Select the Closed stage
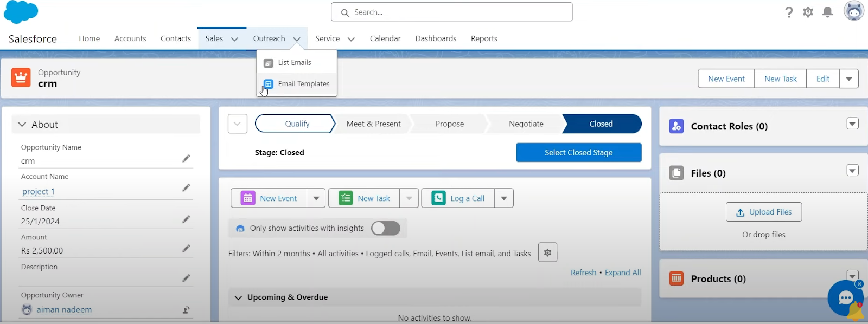The width and height of the screenshot is (868, 324). pyautogui.click(x=601, y=124)
